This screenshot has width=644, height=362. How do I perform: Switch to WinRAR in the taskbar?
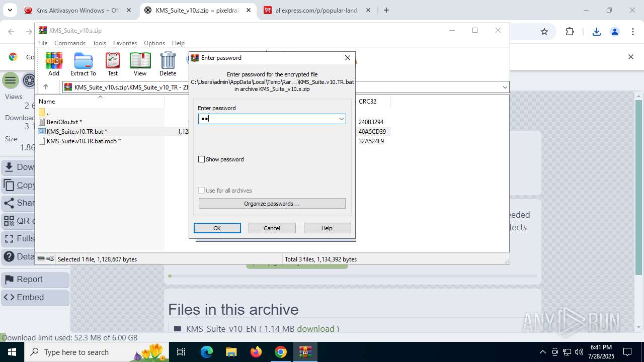pos(305,352)
